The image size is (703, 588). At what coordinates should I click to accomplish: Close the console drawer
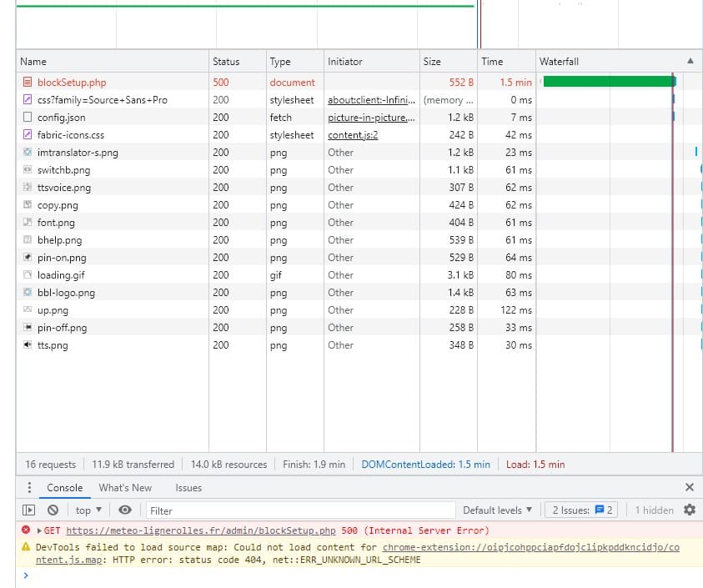pos(690,487)
